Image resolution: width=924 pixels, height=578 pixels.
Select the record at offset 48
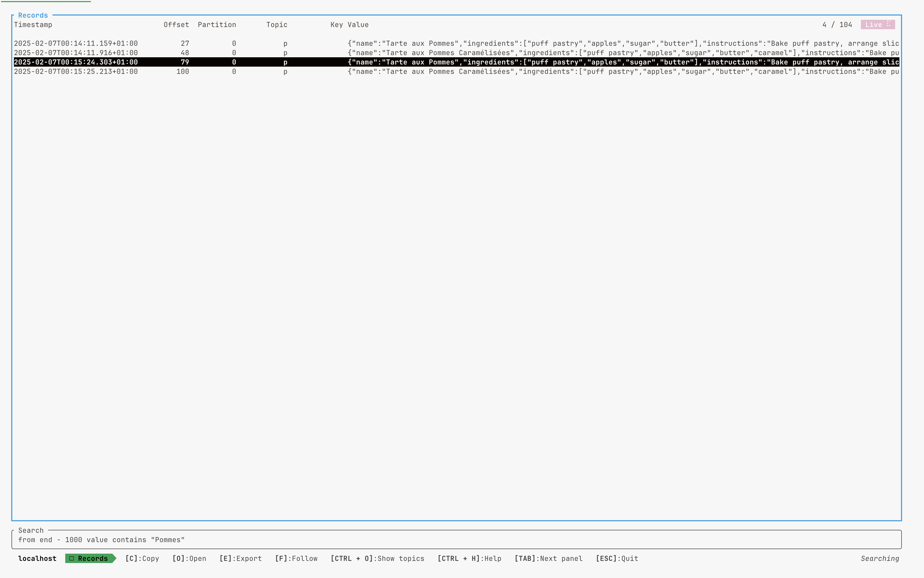(x=456, y=53)
